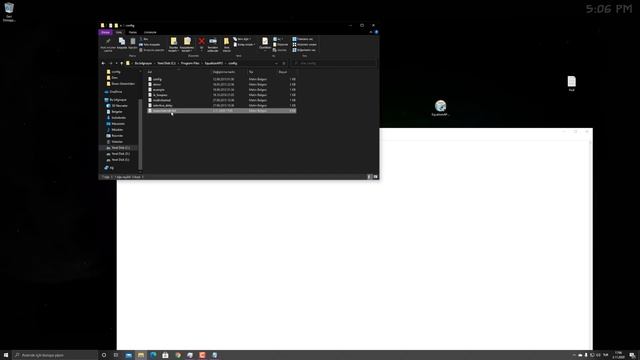Click the search box in Explorer window

pos(333,63)
